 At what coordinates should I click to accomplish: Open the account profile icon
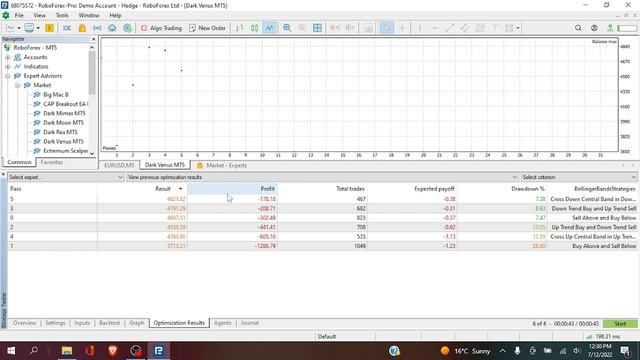coord(594,28)
